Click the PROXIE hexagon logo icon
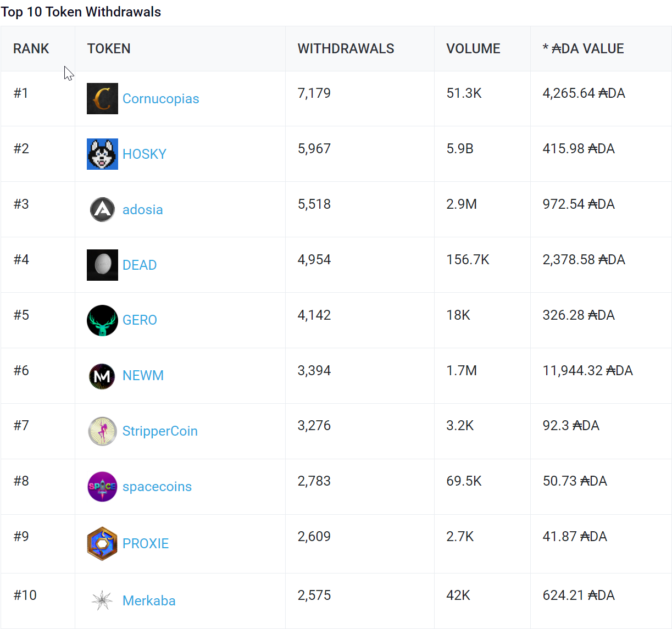672x629 pixels. pos(102,543)
